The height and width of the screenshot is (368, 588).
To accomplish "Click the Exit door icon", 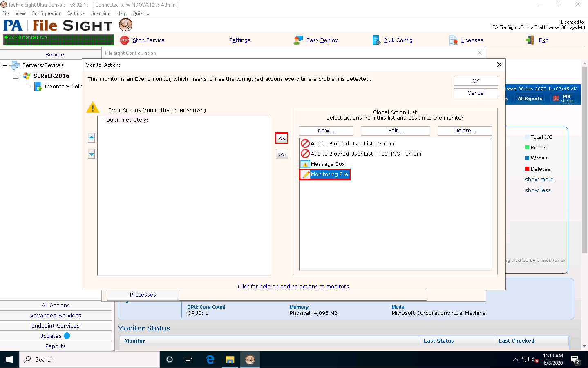I will click(530, 40).
